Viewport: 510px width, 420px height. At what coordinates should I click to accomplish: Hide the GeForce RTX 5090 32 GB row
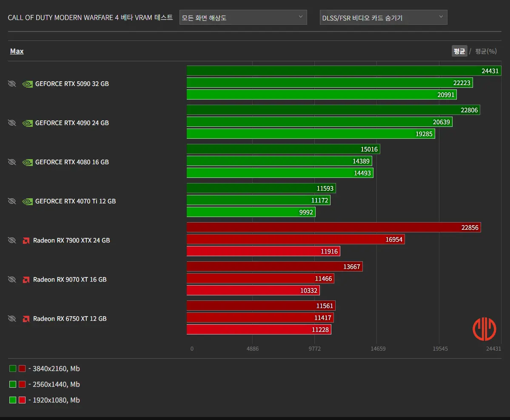pos(12,83)
